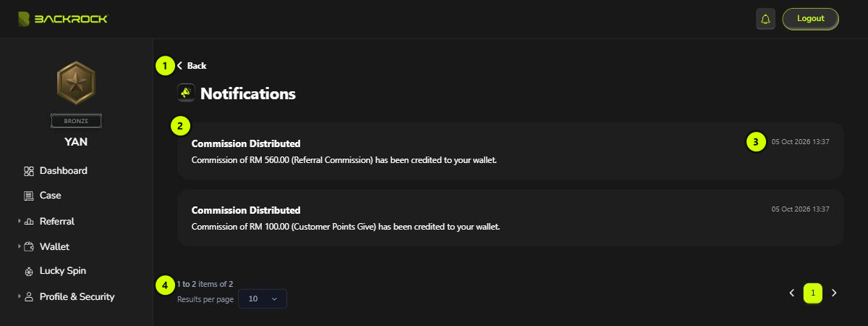Image resolution: width=868 pixels, height=326 pixels.
Task: Log out using the Logout button
Action: [x=810, y=19]
